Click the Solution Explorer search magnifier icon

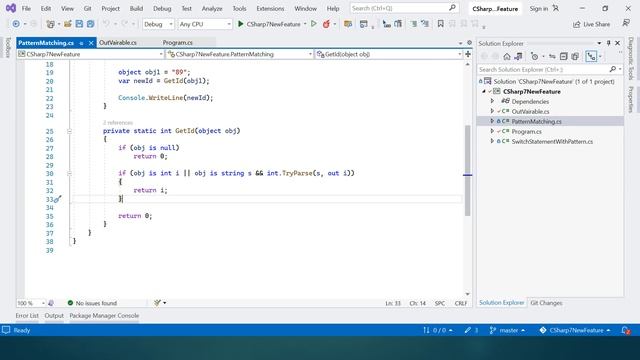point(613,69)
